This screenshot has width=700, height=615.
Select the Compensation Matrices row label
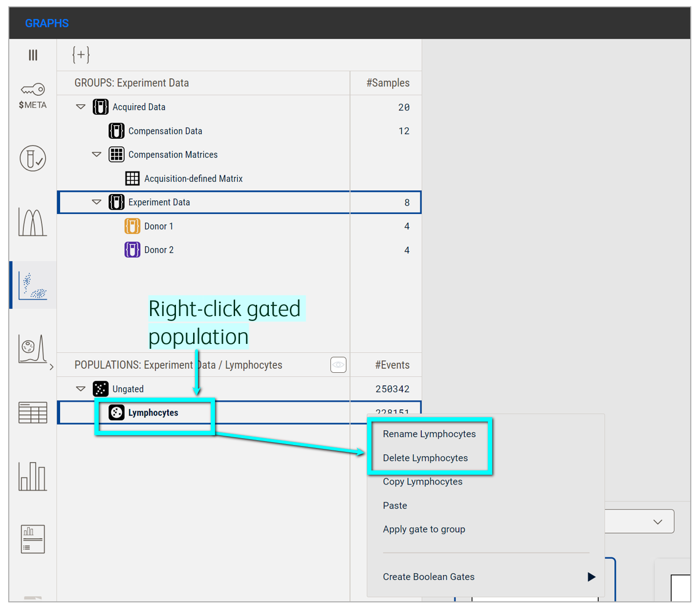pyautogui.click(x=173, y=154)
